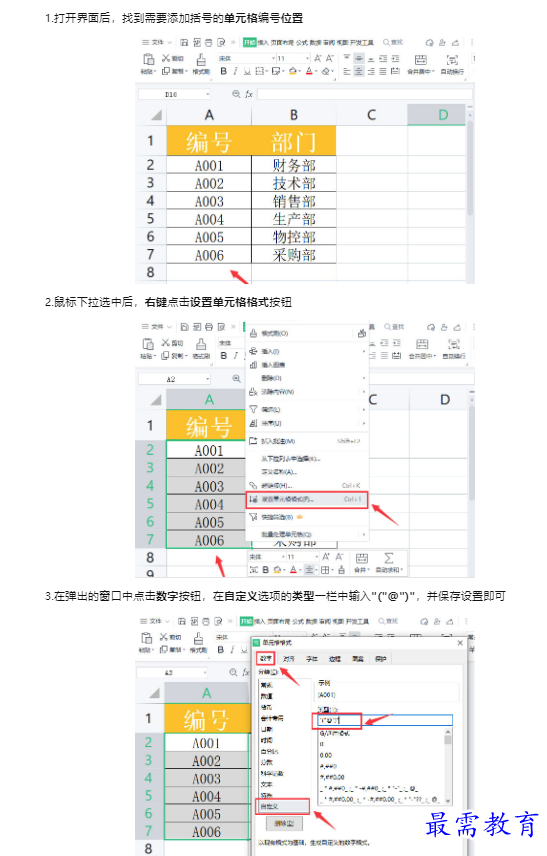Switch to the 开发工具 tab in step 1
This screenshot has height=856, width=547.
(362, 42)
